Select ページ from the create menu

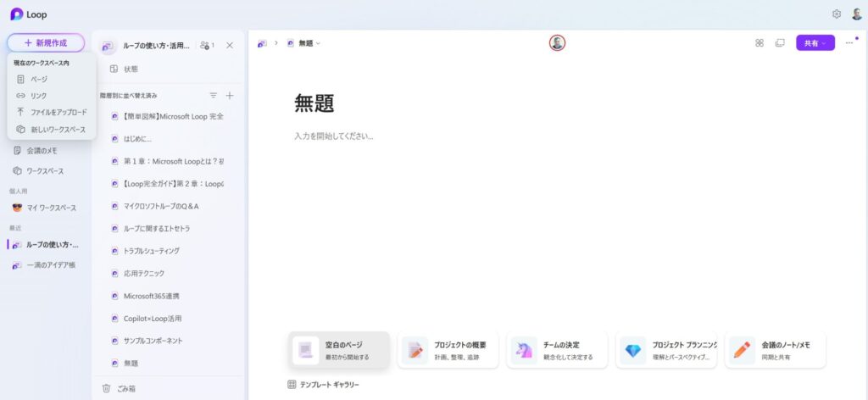click(x=39, y=79)
